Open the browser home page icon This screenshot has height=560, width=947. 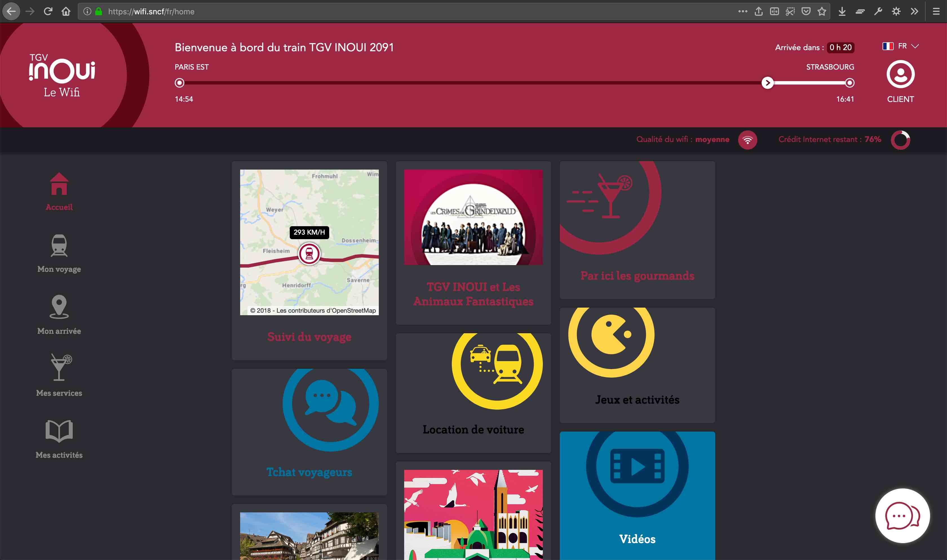(66, 11)
